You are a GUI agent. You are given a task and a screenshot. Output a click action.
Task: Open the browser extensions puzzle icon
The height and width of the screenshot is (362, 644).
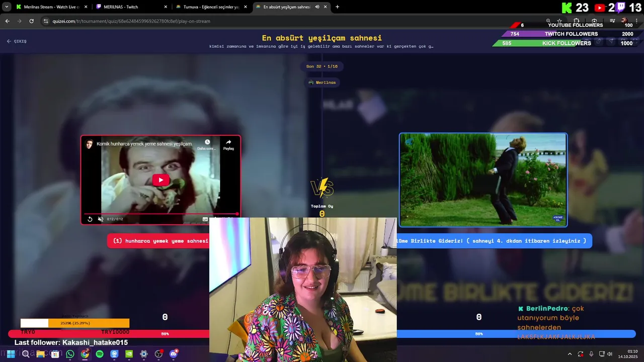click(x=577, y=21)
